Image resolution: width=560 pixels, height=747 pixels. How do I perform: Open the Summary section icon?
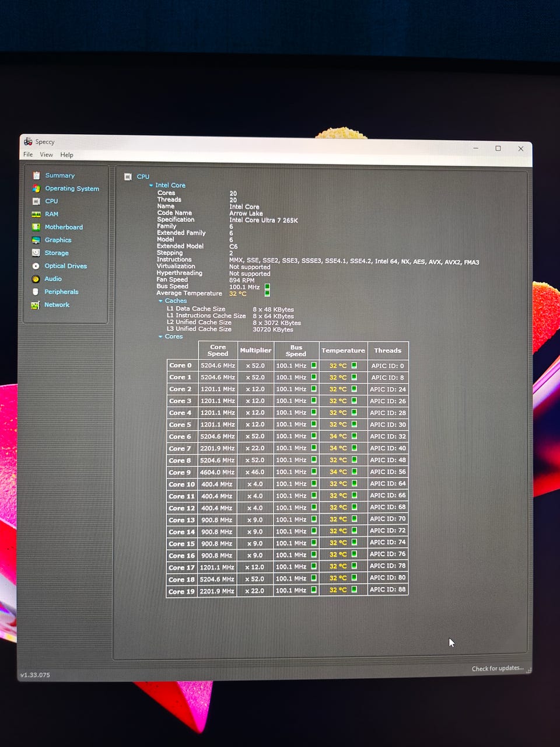[36, 175]
